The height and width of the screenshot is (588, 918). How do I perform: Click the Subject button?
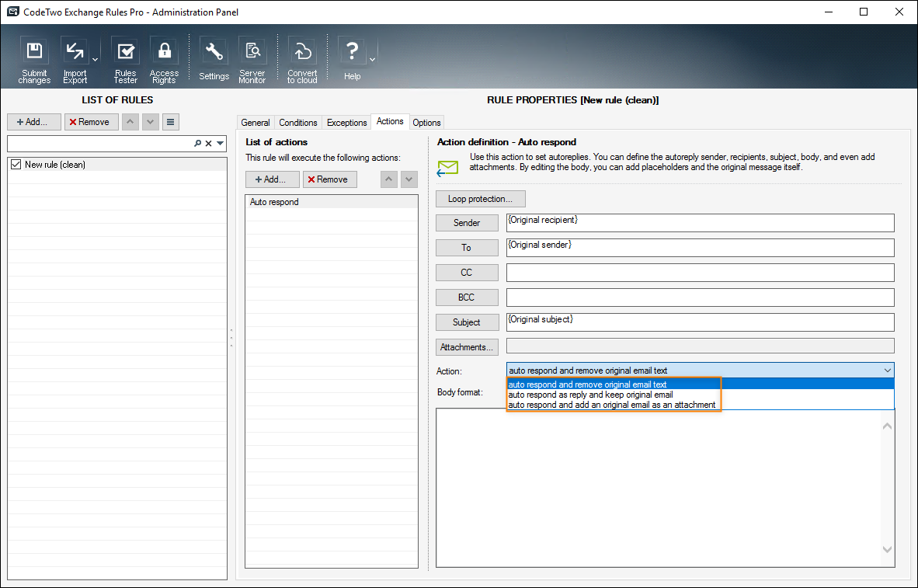[x=467, y=322]
